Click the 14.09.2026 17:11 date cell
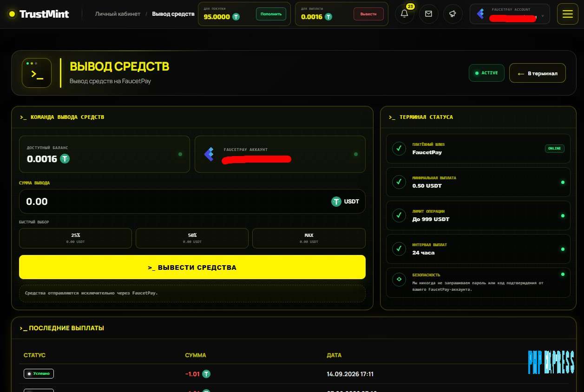Viewport: 584px width, 392px height. (350, 374)
